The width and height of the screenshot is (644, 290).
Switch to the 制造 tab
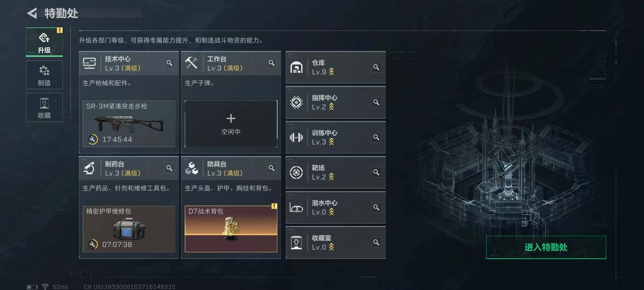pos(44,75)
